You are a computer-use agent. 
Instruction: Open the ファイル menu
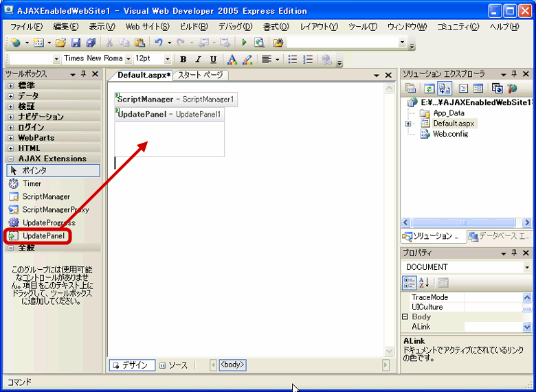pyautogui.click(x=27, y=27)
